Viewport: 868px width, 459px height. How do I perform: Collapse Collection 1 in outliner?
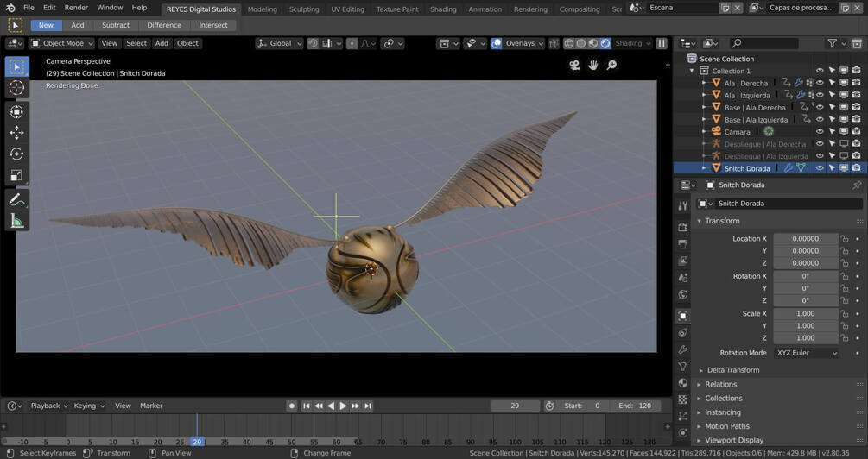click(x=692, y=71)
